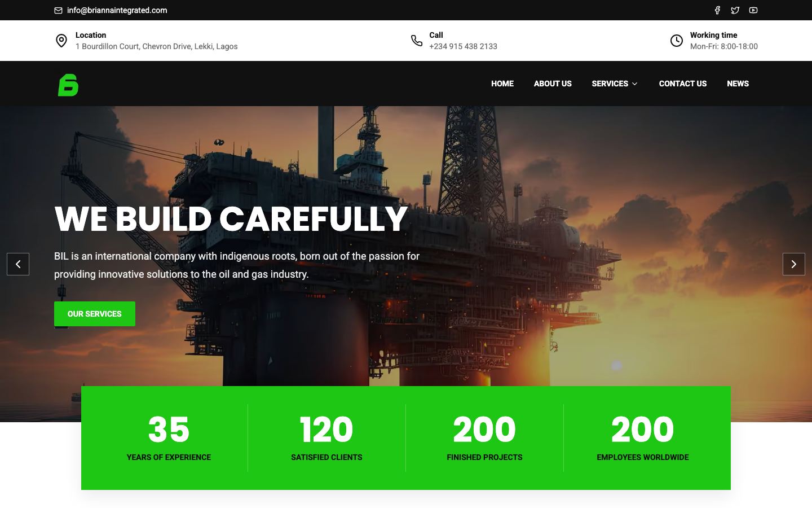The width and height of the screenshot is (812, 508).
Task: Click the phone call icon
Action: 417,41
